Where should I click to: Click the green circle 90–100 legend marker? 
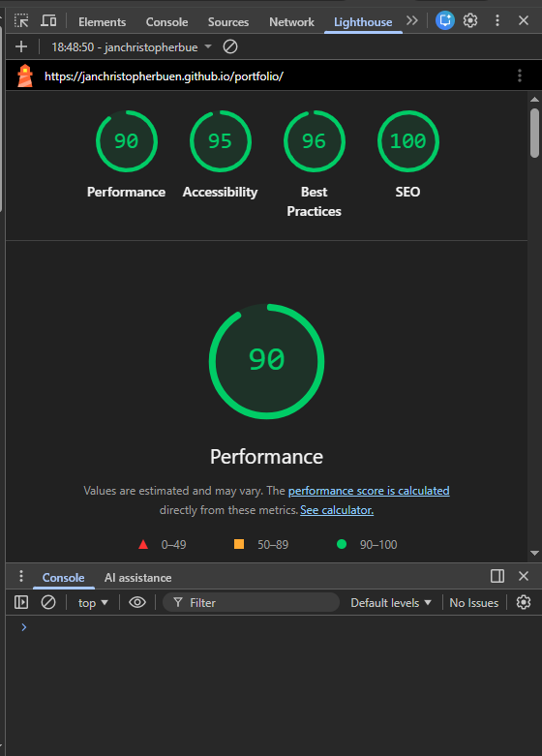coord(342,544)
